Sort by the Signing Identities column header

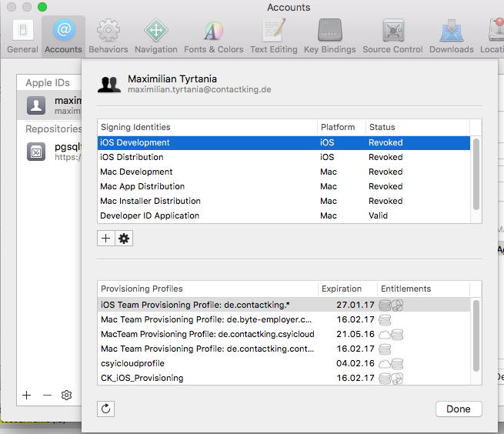207,127
